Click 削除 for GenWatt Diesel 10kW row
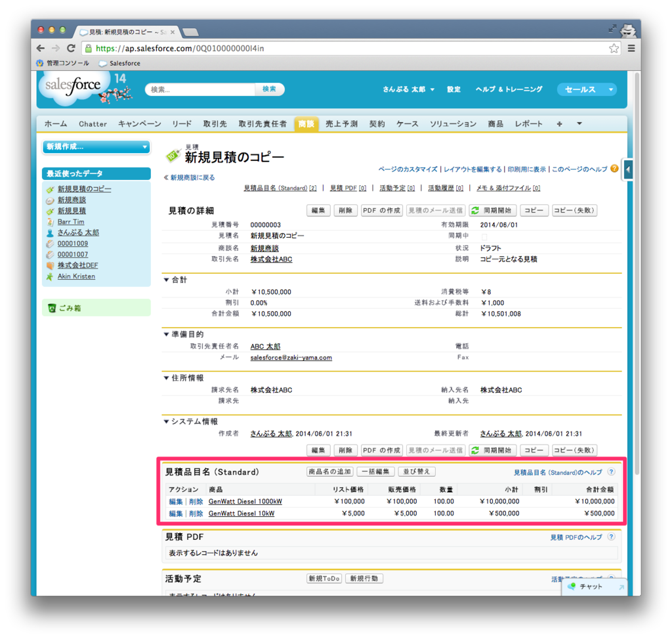The image size is (672, 639). tap(196, 514)
